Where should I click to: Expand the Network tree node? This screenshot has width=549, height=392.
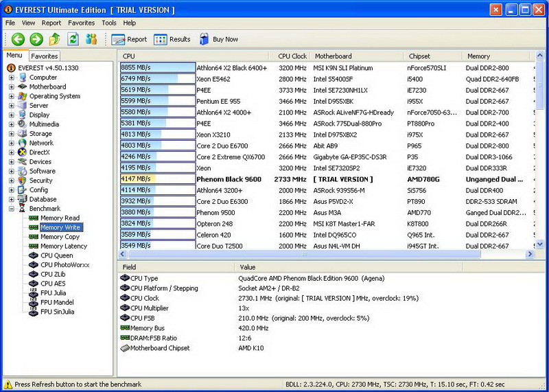[x=12, y=143]
